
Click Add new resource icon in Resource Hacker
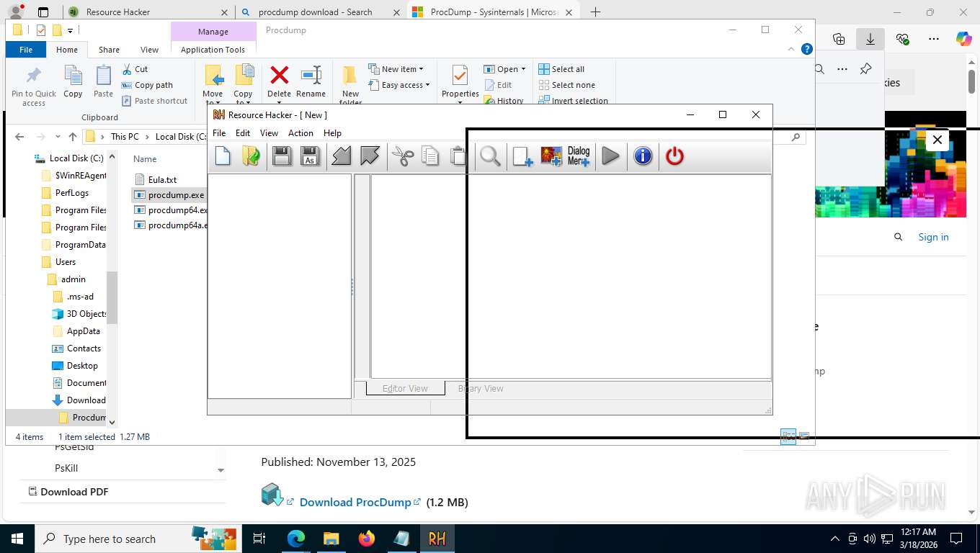click(x=522, y=156)
